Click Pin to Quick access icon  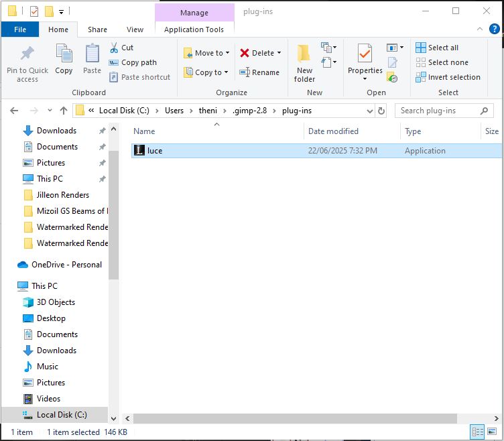tap(27, 54)
